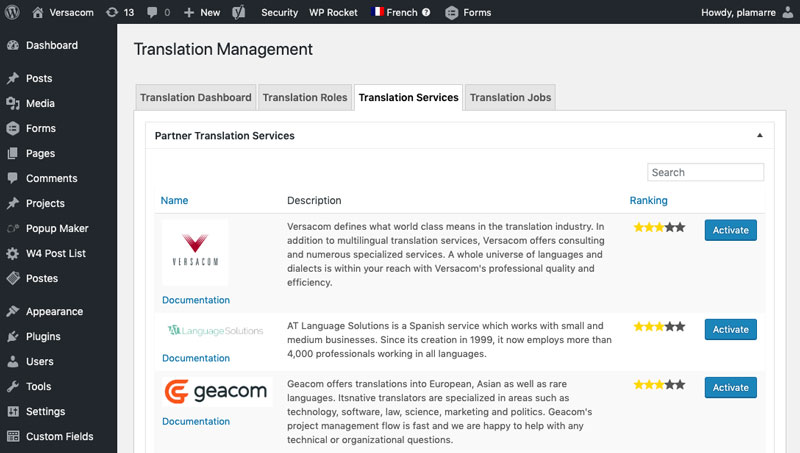Activate the Versacom translation service
The width and height of the screenshot is (800, 453).
click(731, 230)
